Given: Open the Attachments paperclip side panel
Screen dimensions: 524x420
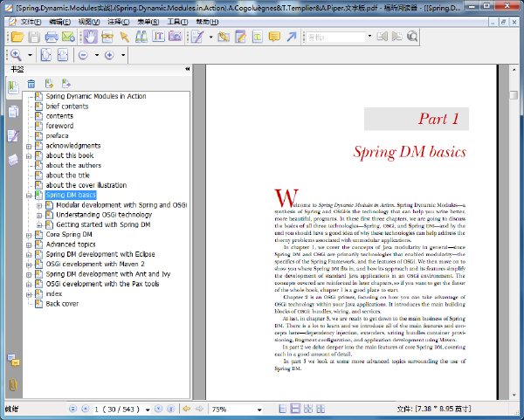Looking at the screenshot, I should pyautogui.click(x=13, y=385).
